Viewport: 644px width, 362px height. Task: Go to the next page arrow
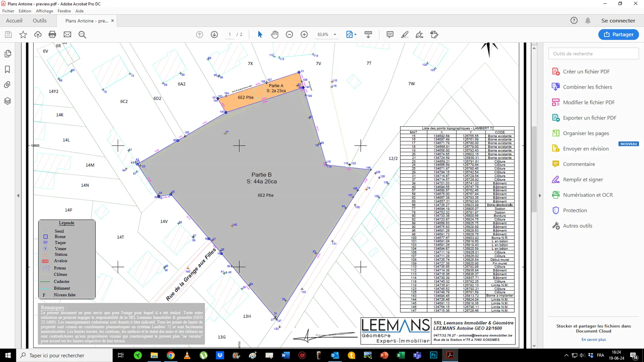pyautogui.click(x=214, y=34)
